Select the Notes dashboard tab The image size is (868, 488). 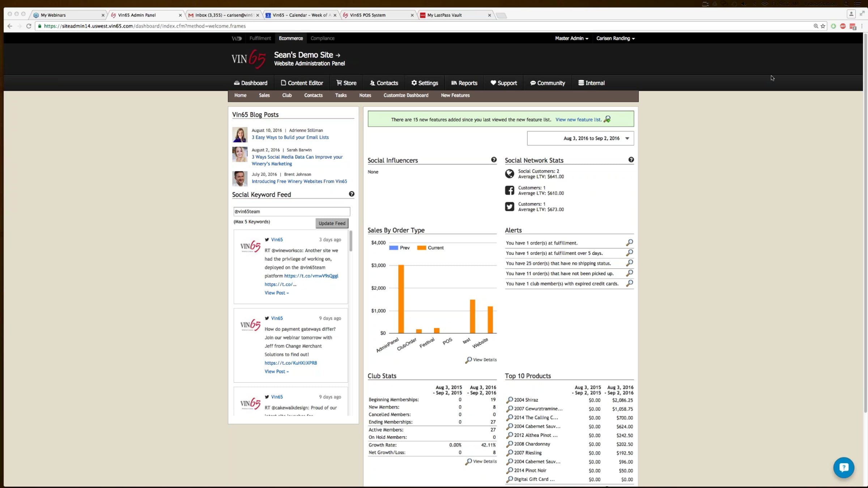(x=365, y=95)
